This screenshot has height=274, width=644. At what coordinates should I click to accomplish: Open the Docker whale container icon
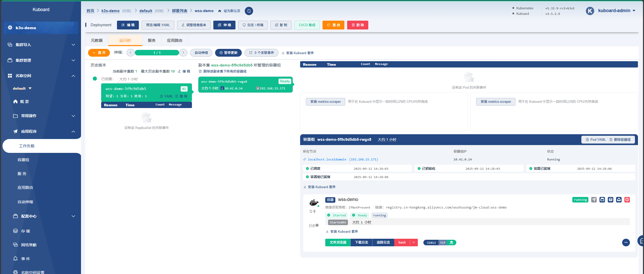click(314, 202)
